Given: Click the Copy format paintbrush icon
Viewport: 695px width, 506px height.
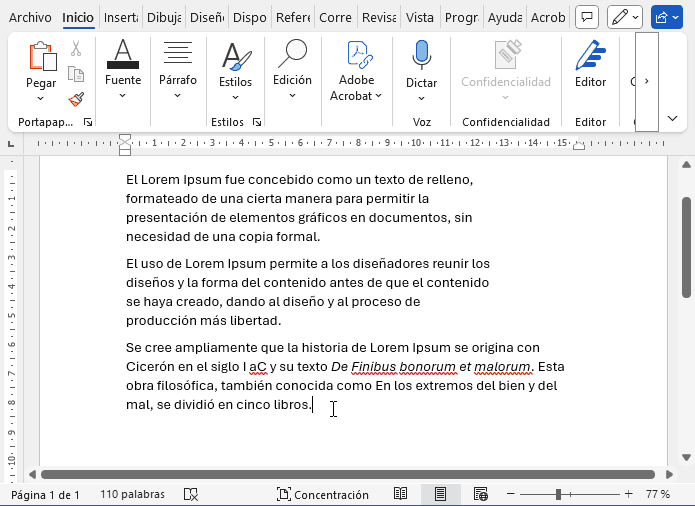Looking at the screenshot, I should [76, 98].
